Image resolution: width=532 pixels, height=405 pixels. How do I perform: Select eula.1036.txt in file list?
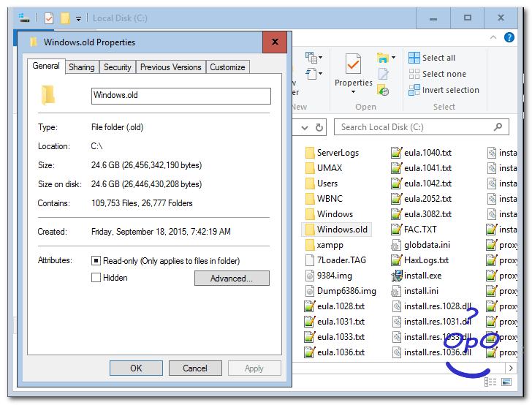335,352
